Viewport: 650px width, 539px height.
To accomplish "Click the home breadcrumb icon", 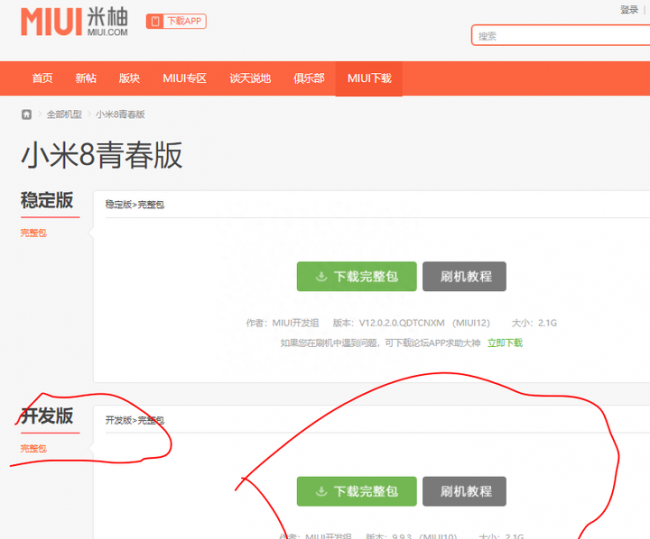I will click(27, 114).
